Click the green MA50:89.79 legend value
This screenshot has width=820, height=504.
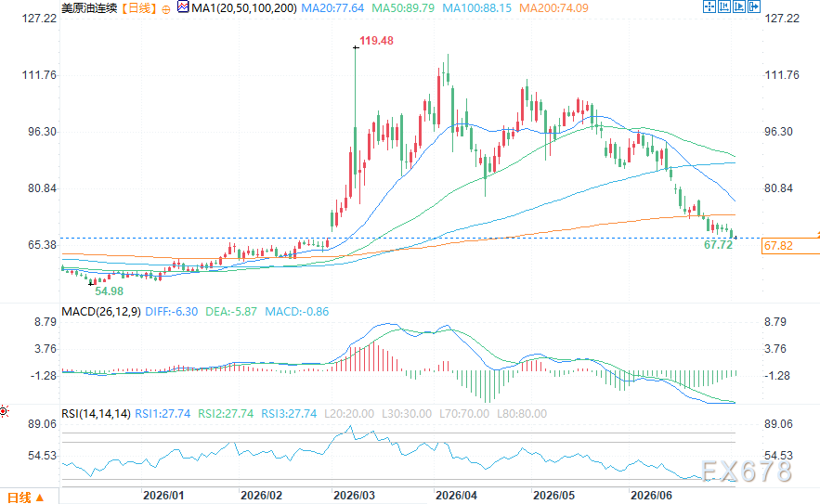pyautogui.click(x=403, y=8)
